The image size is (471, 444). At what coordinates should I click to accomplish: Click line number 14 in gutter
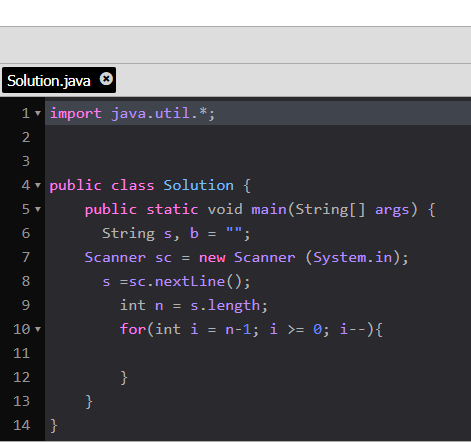tap(22, 425)
